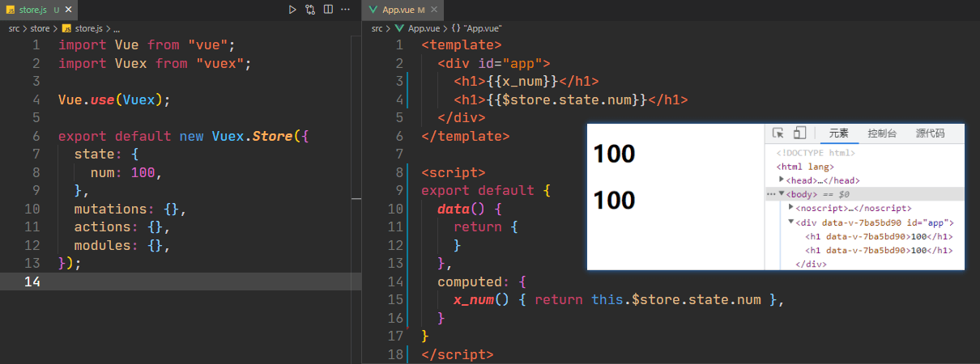The width and height of the screenshot is (980, 364).
Task: Click 'data() {' in App.vue
Action: [x=470, y=209]
